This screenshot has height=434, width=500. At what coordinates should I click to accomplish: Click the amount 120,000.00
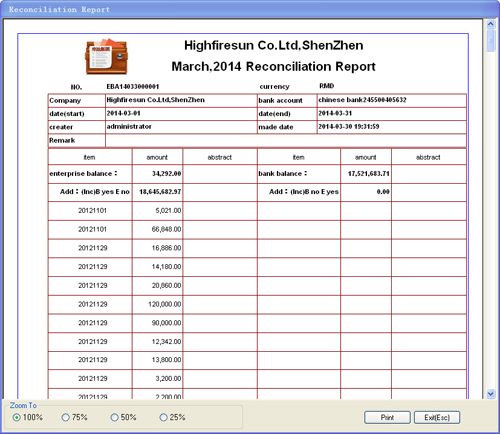coord(165,304)
